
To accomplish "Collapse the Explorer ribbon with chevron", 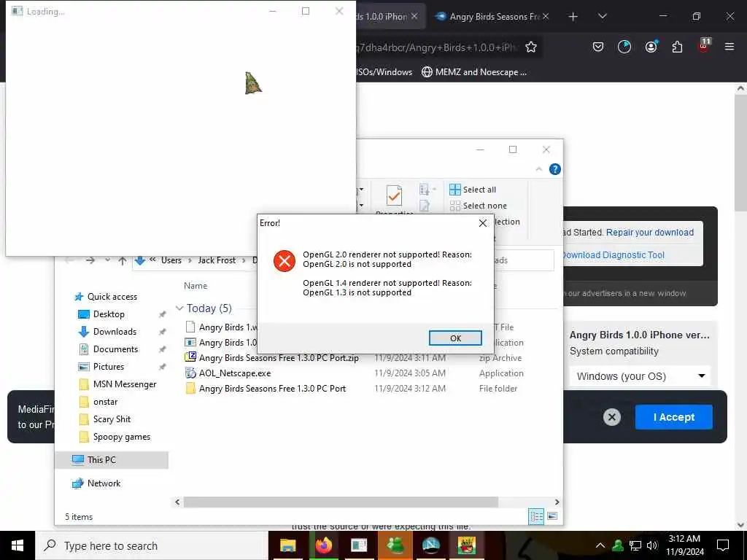I will click(539, 169).
